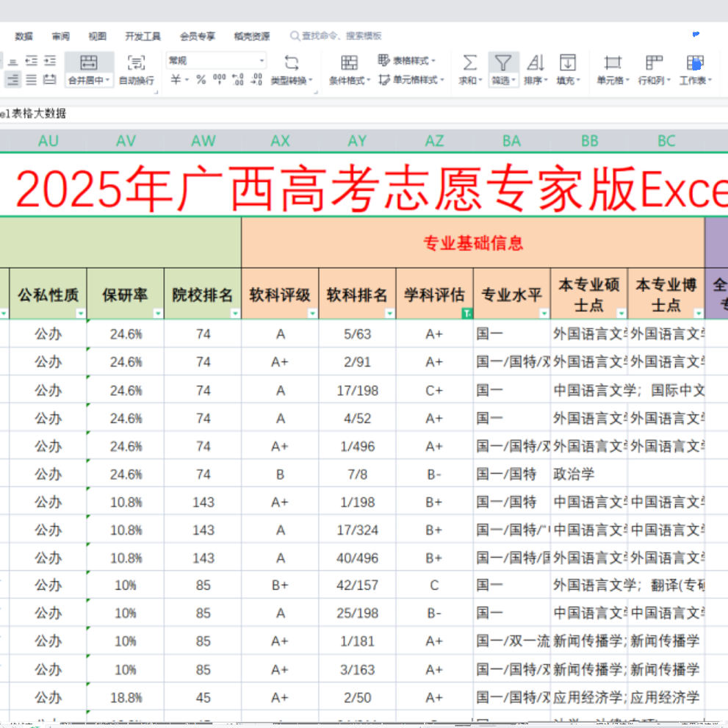Apply the thousands separator icon
The image size is (728, 728).
(x=219, y=79)
